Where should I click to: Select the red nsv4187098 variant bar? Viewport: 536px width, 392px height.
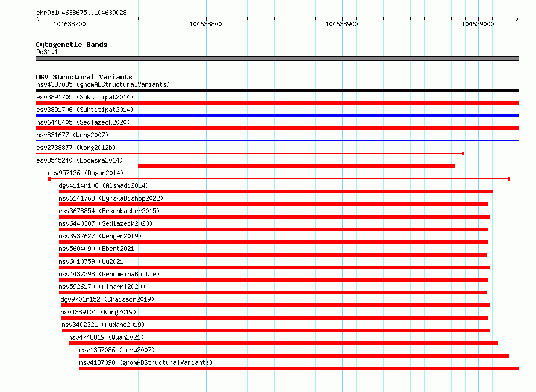tap(299, 369)
